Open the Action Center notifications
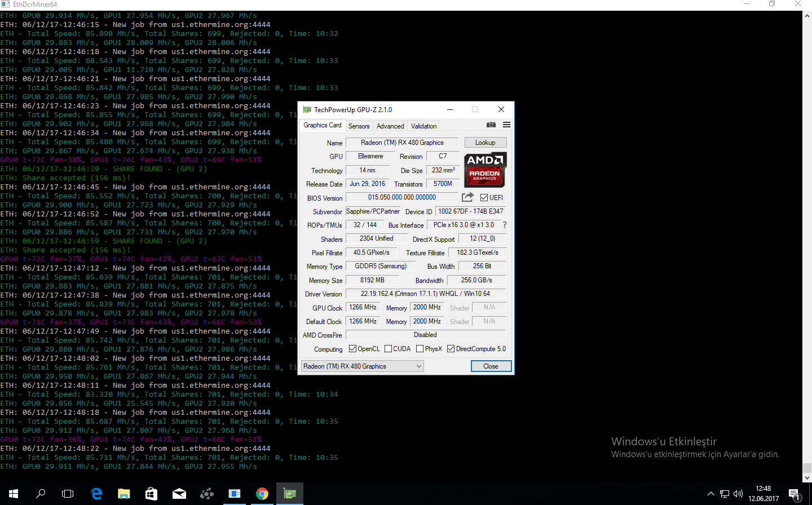This screenshot has height=505, width=812. (x=795, y=494)
